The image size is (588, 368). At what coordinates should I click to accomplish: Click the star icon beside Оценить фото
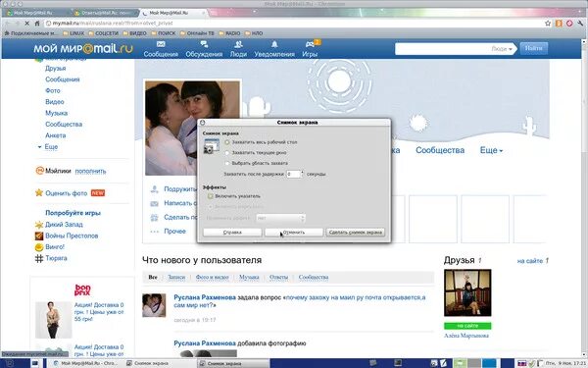pyautogui.click(x=39, y=192)
